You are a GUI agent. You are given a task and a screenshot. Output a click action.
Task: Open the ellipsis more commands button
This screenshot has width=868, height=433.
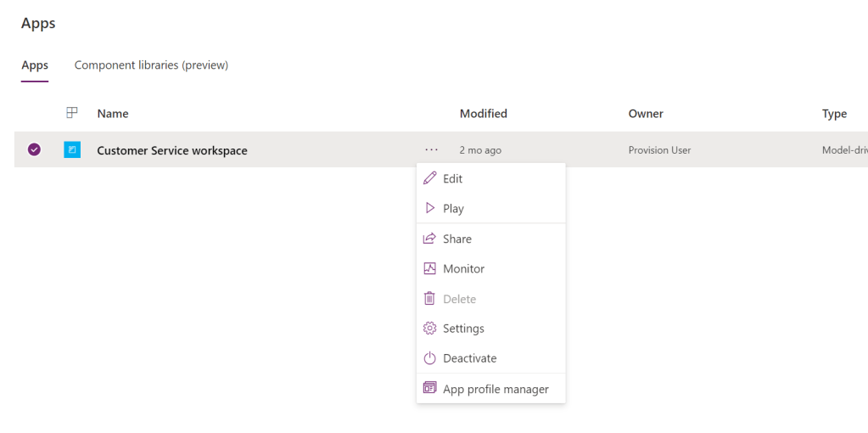[x=432, y=150]
